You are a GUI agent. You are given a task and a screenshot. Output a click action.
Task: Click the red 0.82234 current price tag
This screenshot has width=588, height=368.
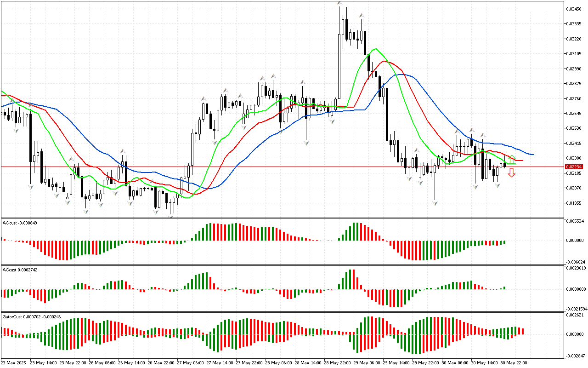click(574, 167)
